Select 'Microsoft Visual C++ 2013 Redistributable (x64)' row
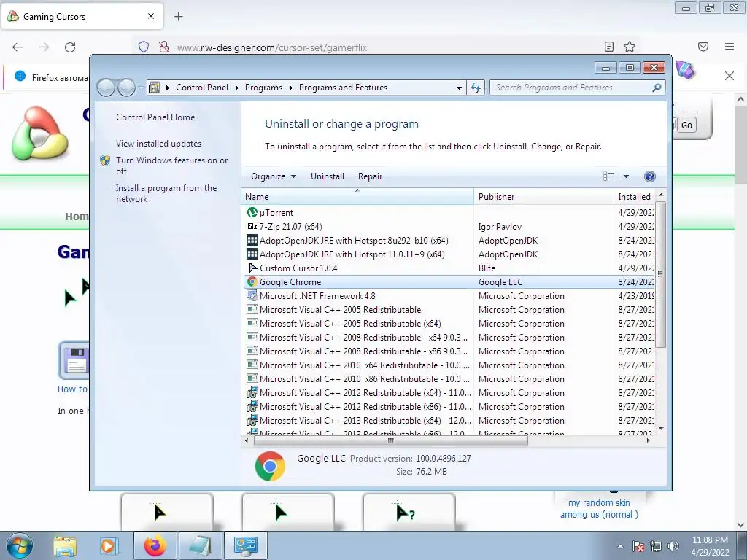Viewport: 747px width, 560px height. point(450,421)
